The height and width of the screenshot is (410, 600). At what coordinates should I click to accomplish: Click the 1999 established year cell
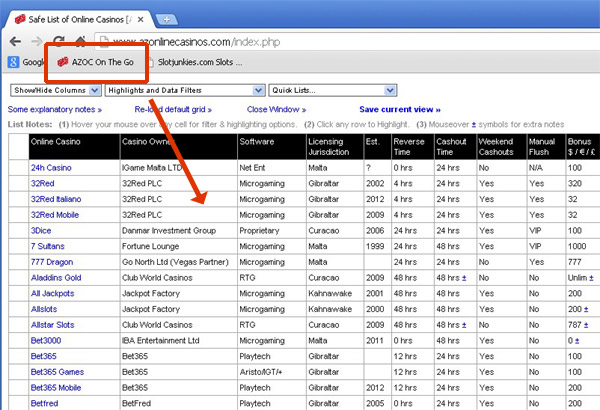[x=377, y=246]
